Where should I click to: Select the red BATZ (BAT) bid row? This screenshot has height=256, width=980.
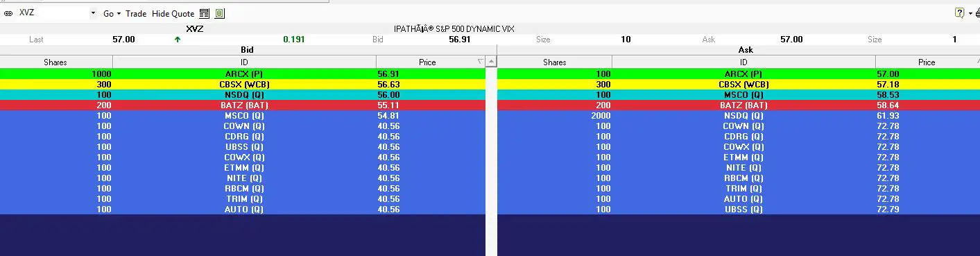(243, 105)
